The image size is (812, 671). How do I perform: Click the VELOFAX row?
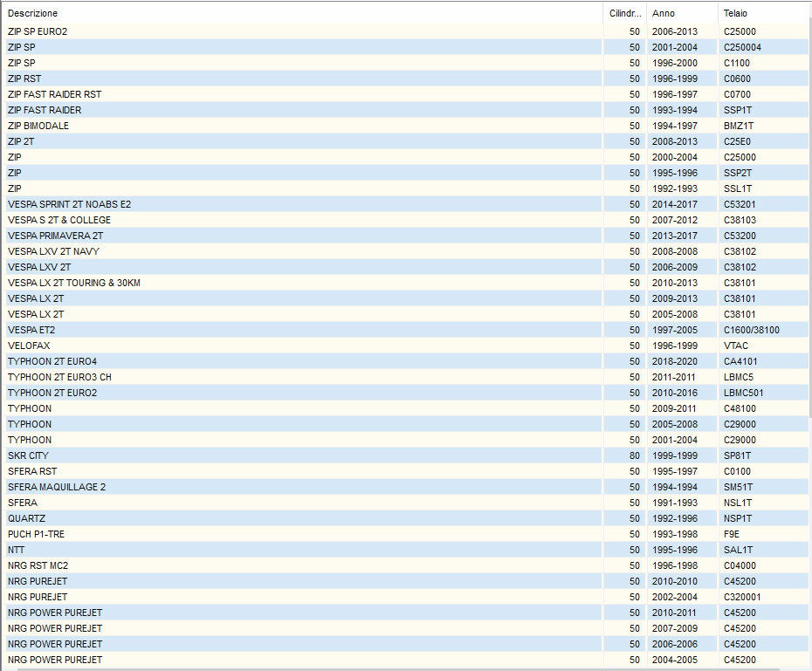[x=29, y=346]
